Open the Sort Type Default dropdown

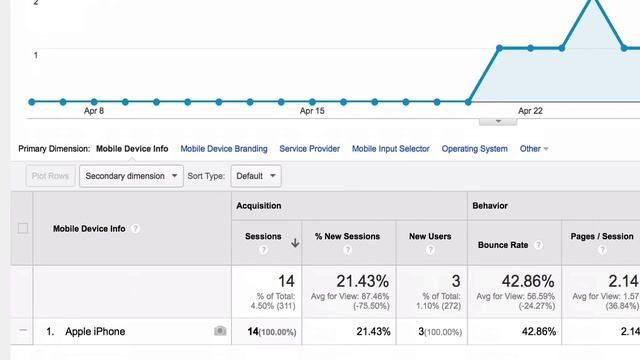256,176
